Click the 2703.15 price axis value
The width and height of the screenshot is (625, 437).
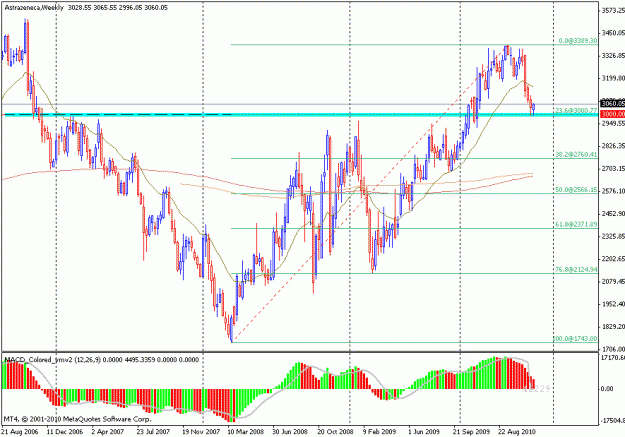click(613, 169)
